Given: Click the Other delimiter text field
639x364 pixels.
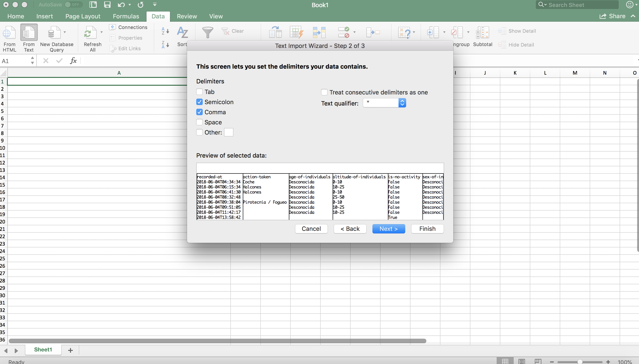Looking at the screenshot, I should (x=229, y=132).
